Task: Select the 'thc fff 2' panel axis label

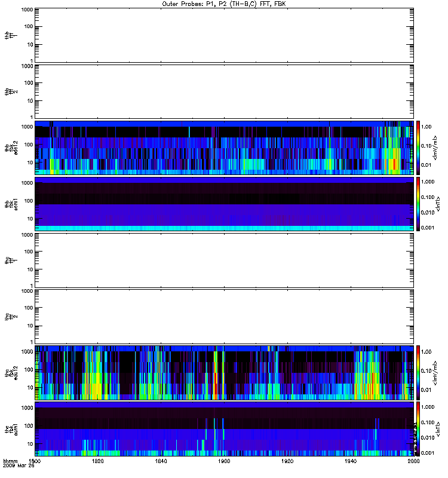Action: pyautogui.click(x=11, y=317)
